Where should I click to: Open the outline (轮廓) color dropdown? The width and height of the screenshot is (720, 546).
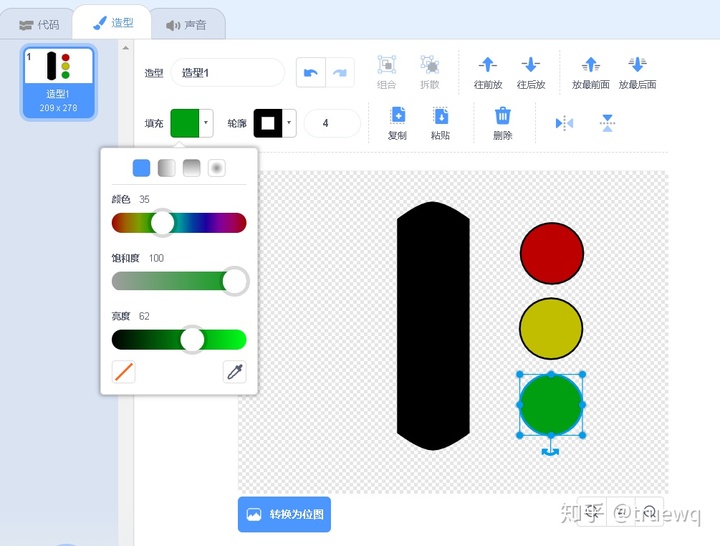tap(289, 123)
